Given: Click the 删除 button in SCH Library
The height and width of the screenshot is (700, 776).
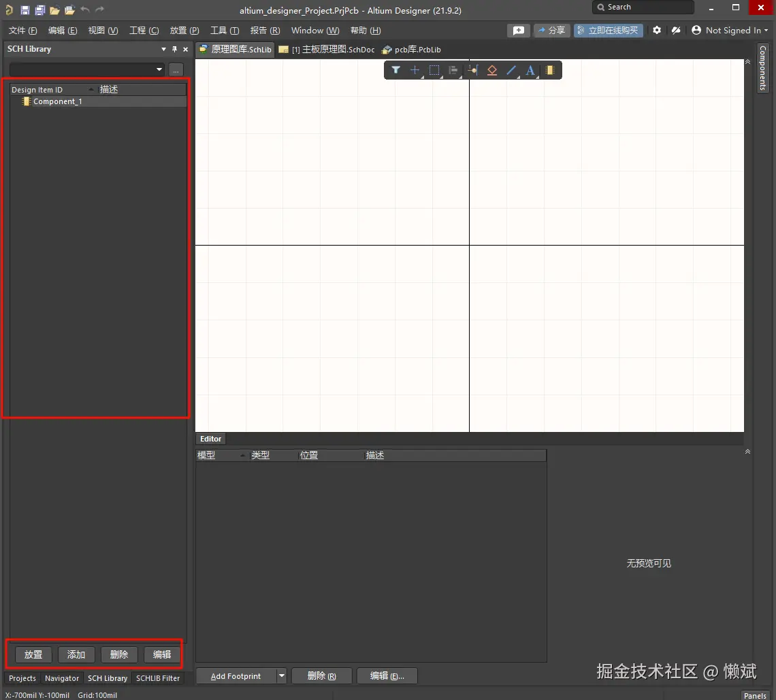Looking at the screenshot, I should pos(119,654).
